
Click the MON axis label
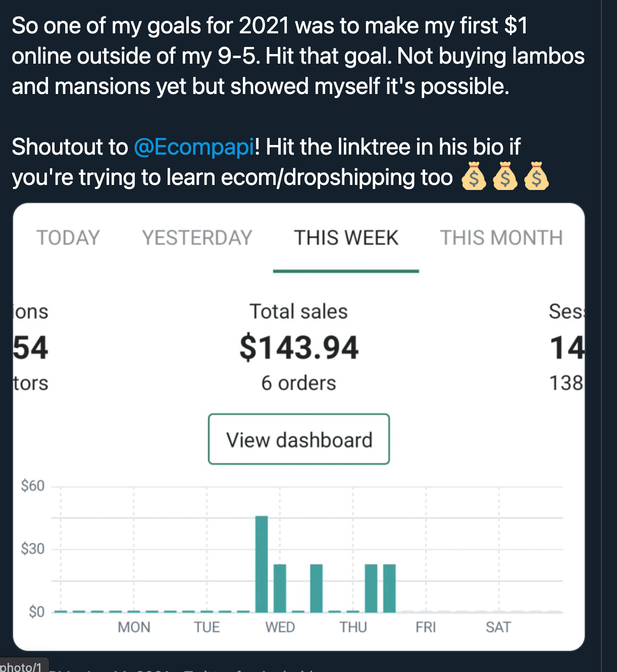[134, 627]
